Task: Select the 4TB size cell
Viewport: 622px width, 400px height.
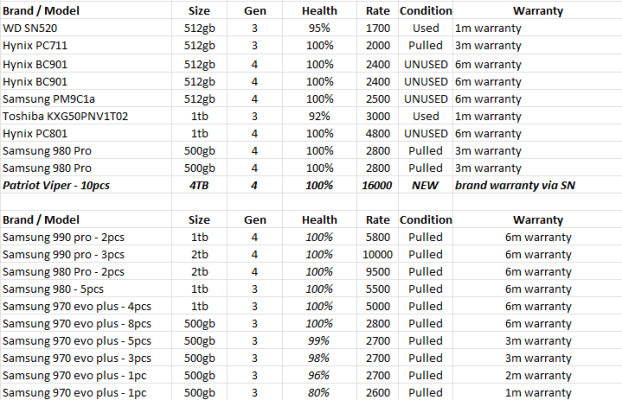Action: point(199,185)
